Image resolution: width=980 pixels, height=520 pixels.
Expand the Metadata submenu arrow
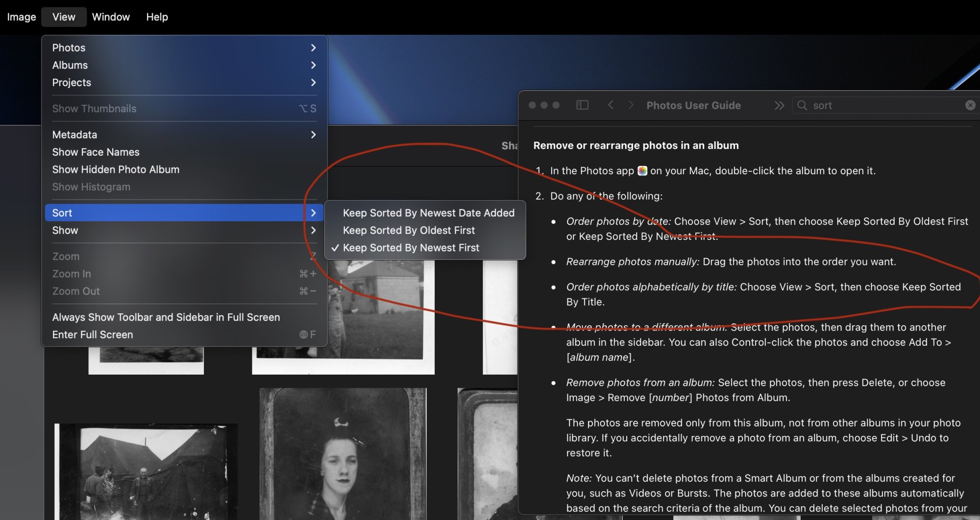(313, 134)
